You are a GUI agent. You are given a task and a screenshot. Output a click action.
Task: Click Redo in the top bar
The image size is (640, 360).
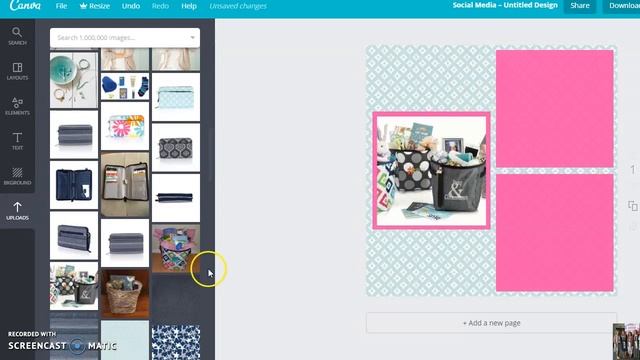point(160,6)
